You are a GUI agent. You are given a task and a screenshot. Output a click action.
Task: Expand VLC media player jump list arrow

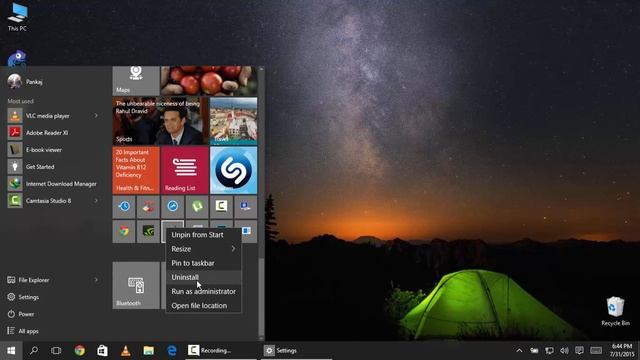(x=96, y=116)
